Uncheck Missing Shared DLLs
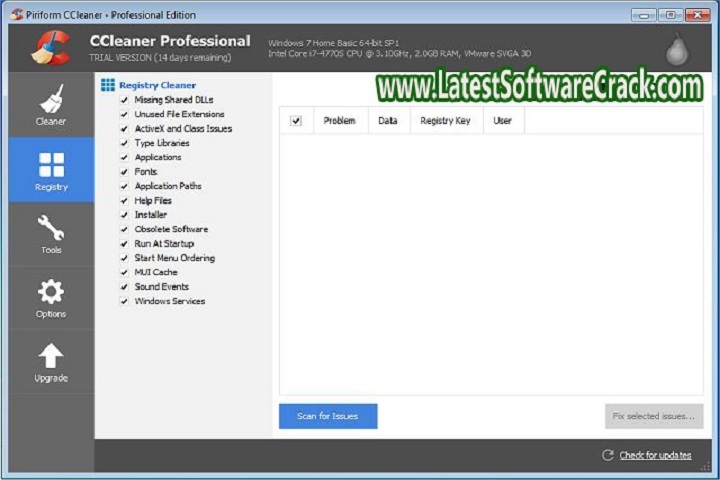Viewport: 720px width, 480px height. click(x=124, y=100)
